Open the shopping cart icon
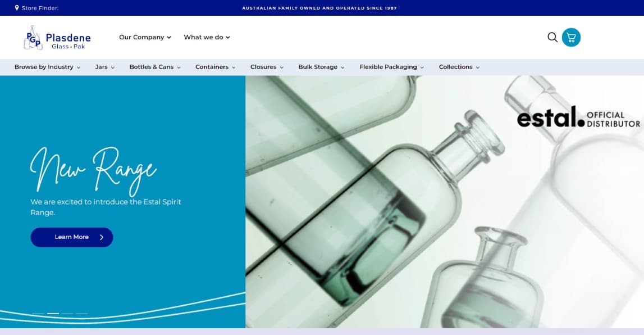Image resolution: width=644 pixels, height=335 pixels. point(571,37)
